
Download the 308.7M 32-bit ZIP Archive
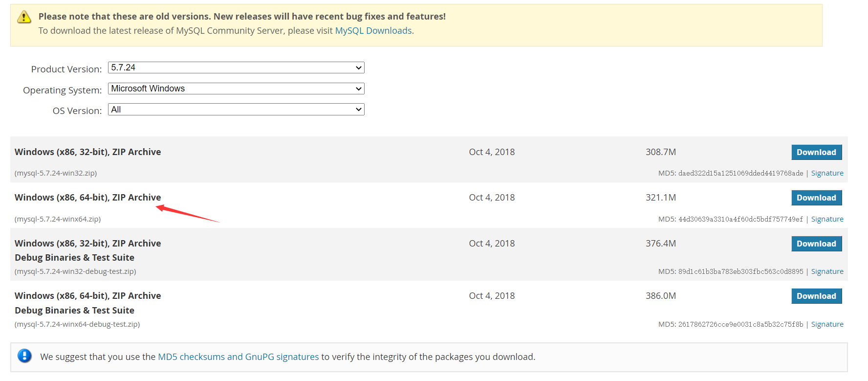click(817, 152)
